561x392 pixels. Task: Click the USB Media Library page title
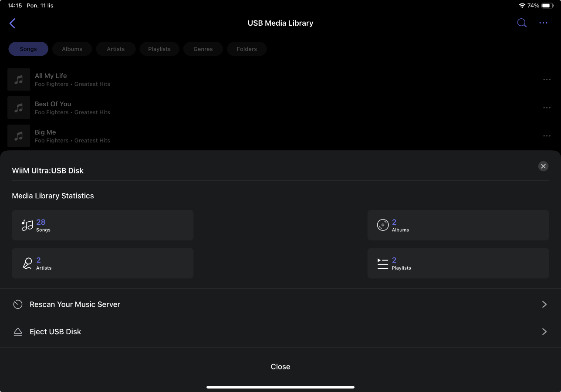tap(280, 23)
